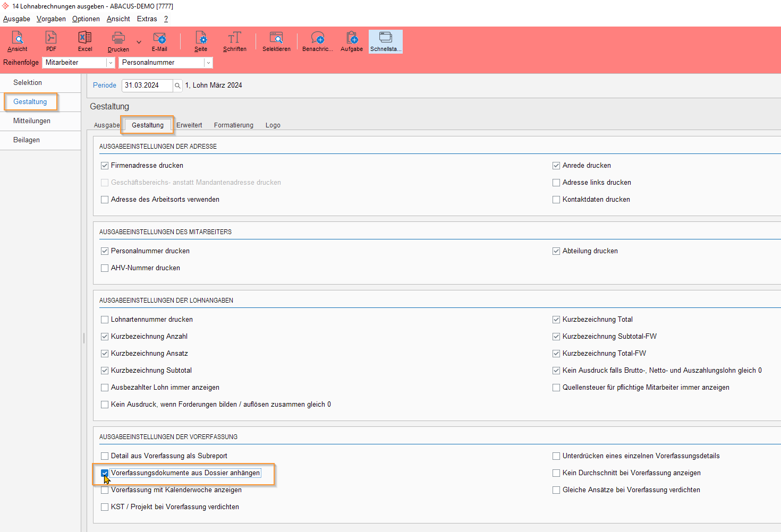Select Mitteilungen in the left sidebar

point(32,121)
